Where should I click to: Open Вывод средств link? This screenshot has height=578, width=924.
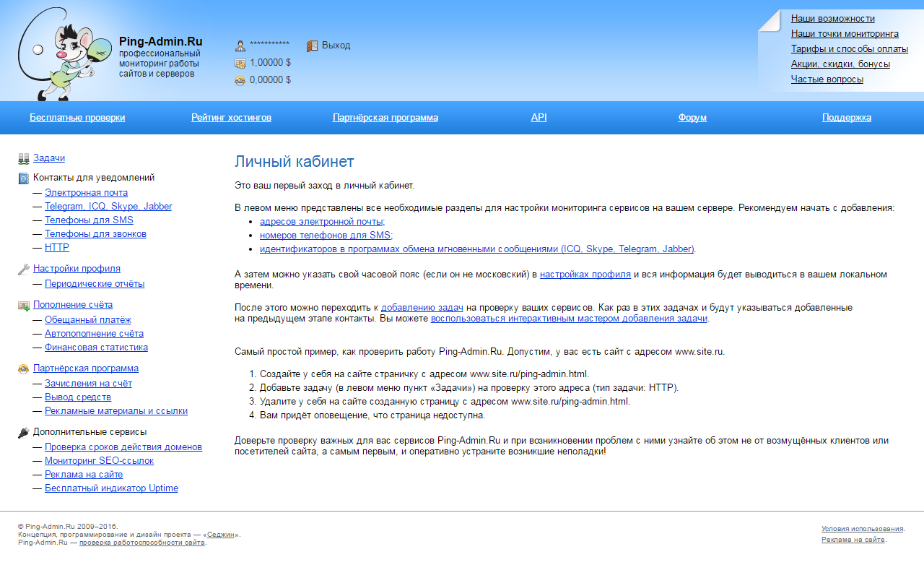[78, 397]
